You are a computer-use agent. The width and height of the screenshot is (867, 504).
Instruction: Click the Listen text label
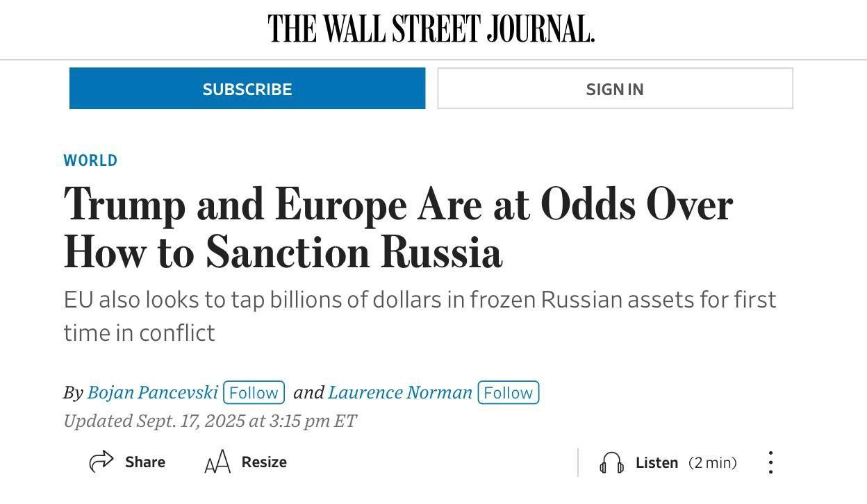[x=657, y=463]
